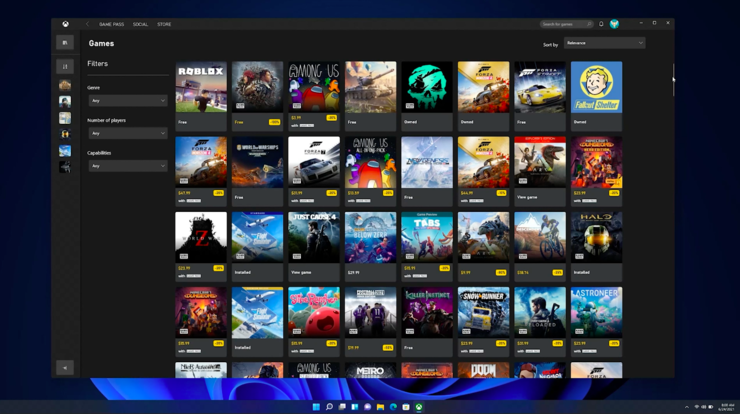Click the Search for games field
This screenshot has height=414, width=740.
pyautogui.click(x=565, y=24)
